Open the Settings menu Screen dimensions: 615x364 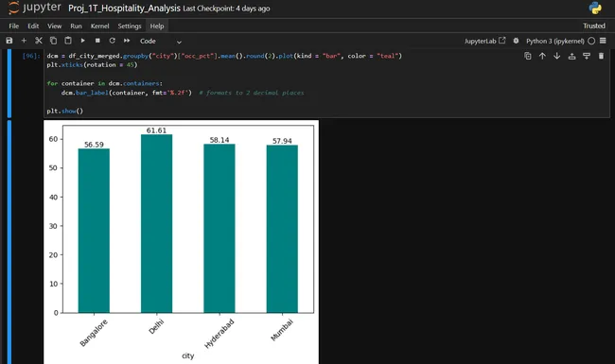point(130,26)
